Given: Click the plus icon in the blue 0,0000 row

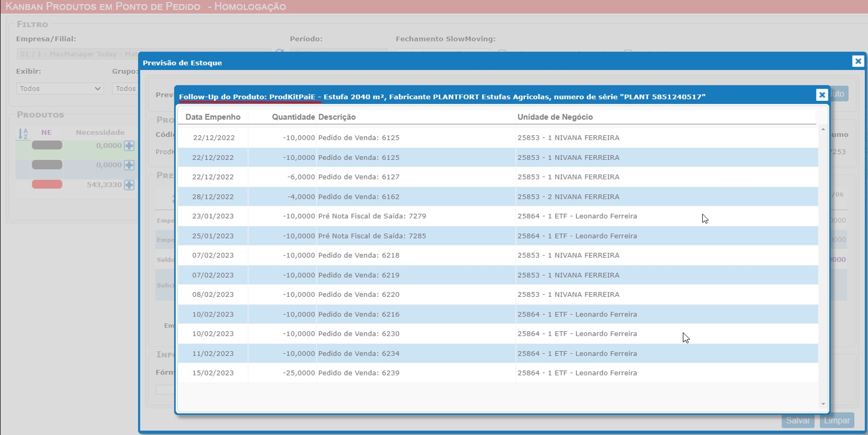Looking at the screenshot, I should coord(129,165).
